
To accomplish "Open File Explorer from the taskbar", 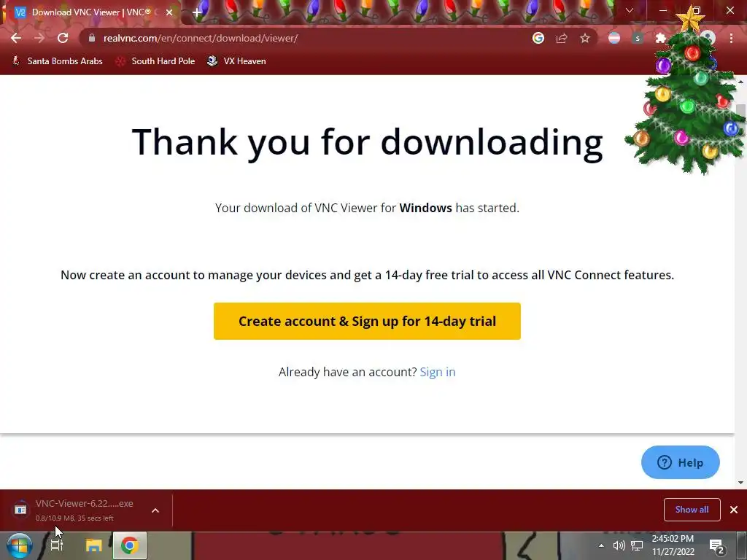I will click(94, 545).
